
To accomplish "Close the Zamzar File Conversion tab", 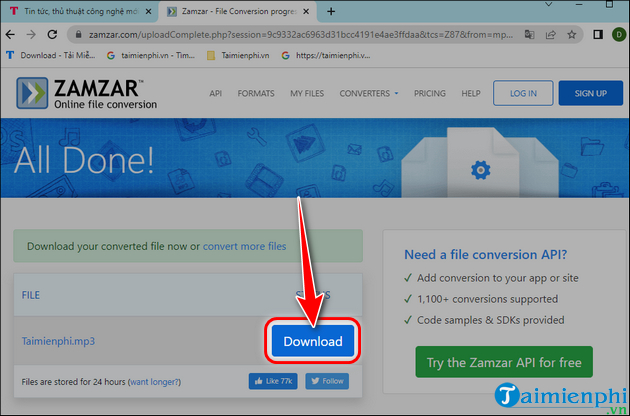I will click(306, 11).
